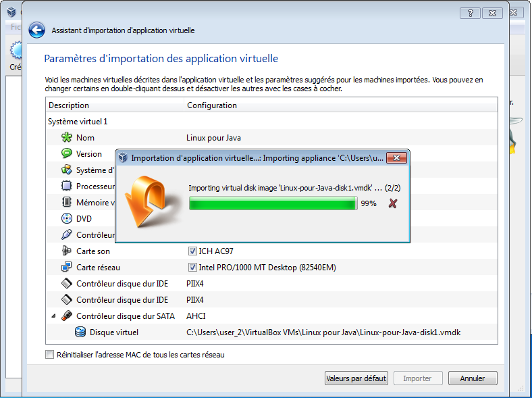Select the second PIIX4 IDE controller value

194,300
